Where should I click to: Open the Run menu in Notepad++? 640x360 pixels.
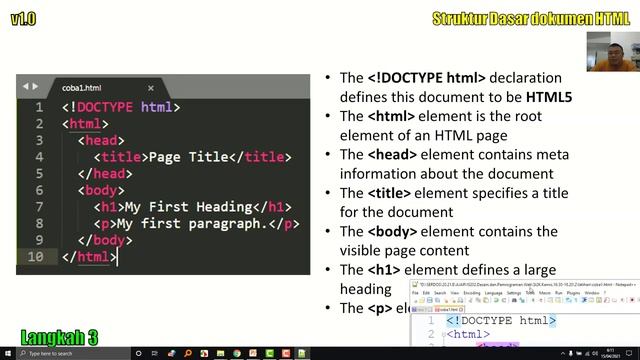coord(559,293)
